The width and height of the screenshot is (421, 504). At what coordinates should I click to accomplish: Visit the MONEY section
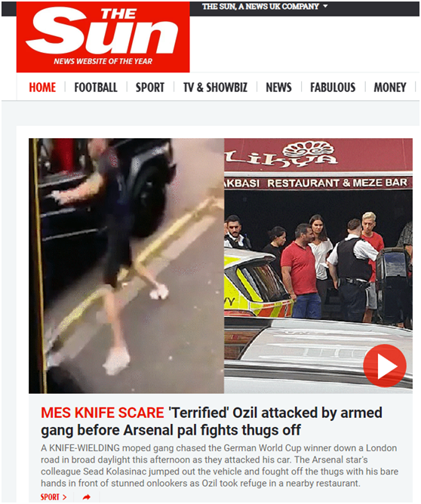(x=390, y=88)
